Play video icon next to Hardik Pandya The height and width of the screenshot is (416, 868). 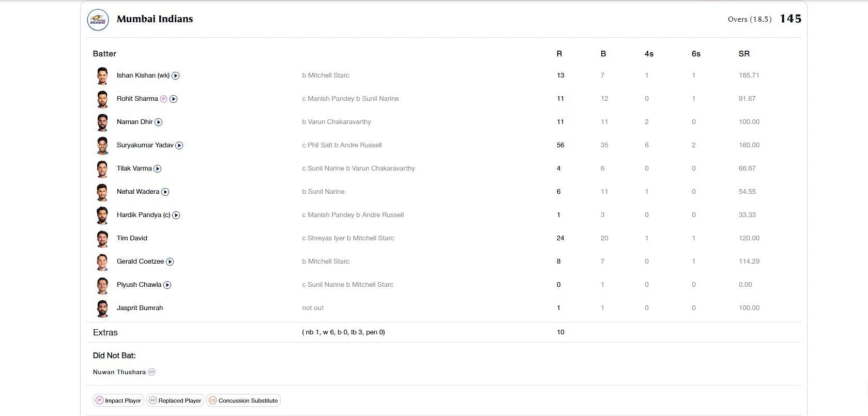[x=176, y=215]
